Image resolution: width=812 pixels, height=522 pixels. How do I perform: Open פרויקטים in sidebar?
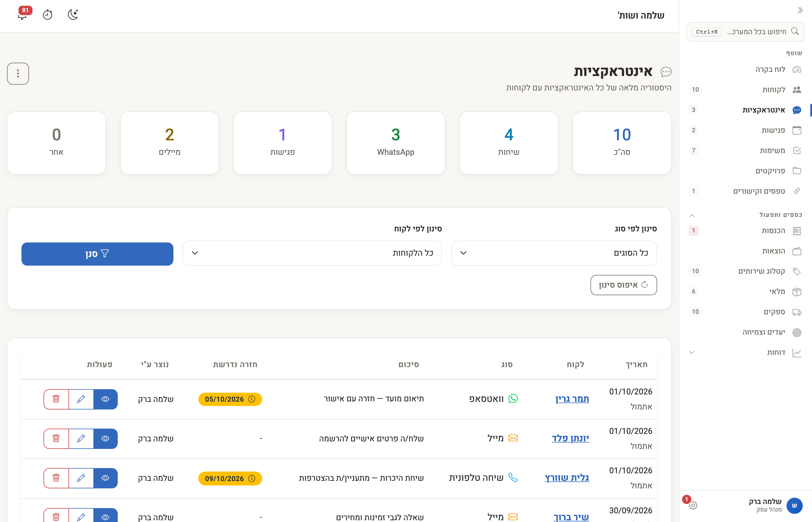pos(745,171)
